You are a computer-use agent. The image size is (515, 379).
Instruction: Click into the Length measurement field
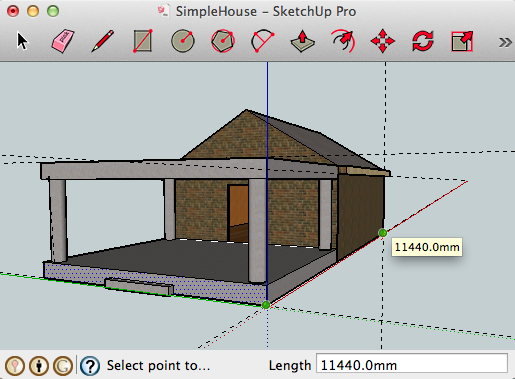tap(412, 364)
